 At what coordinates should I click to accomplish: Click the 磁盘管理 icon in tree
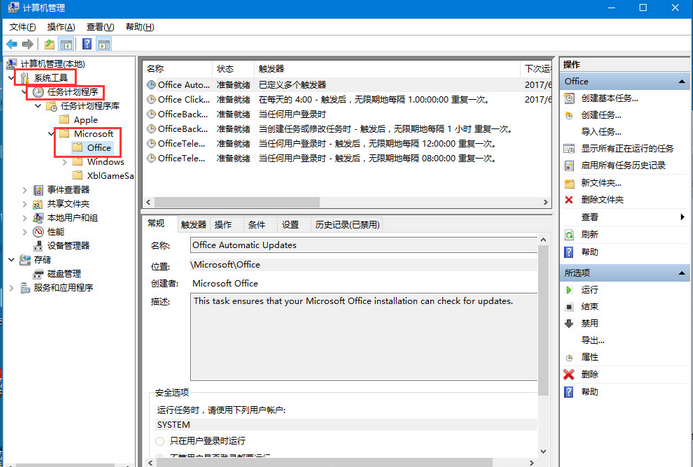point(39,274)
